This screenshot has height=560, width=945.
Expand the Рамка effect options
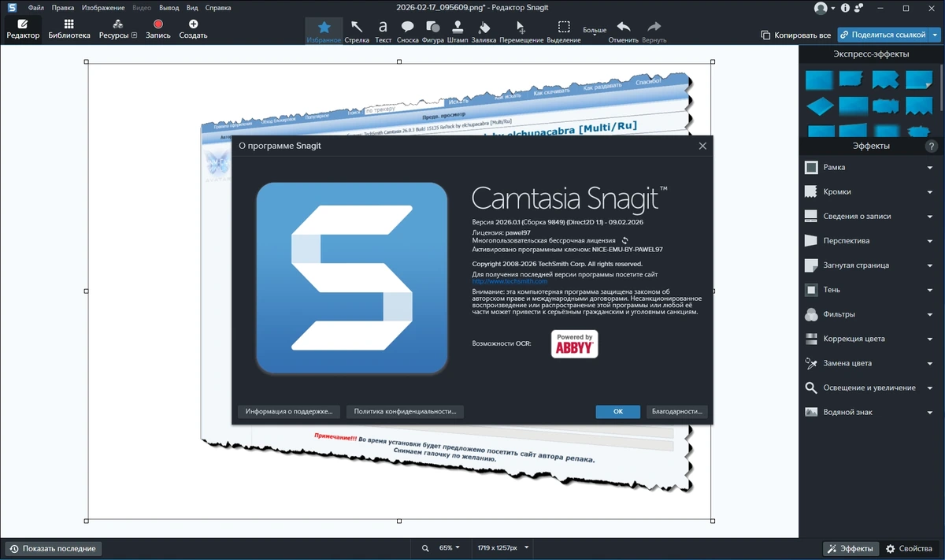pyautogui.click(x=930, y=168)
